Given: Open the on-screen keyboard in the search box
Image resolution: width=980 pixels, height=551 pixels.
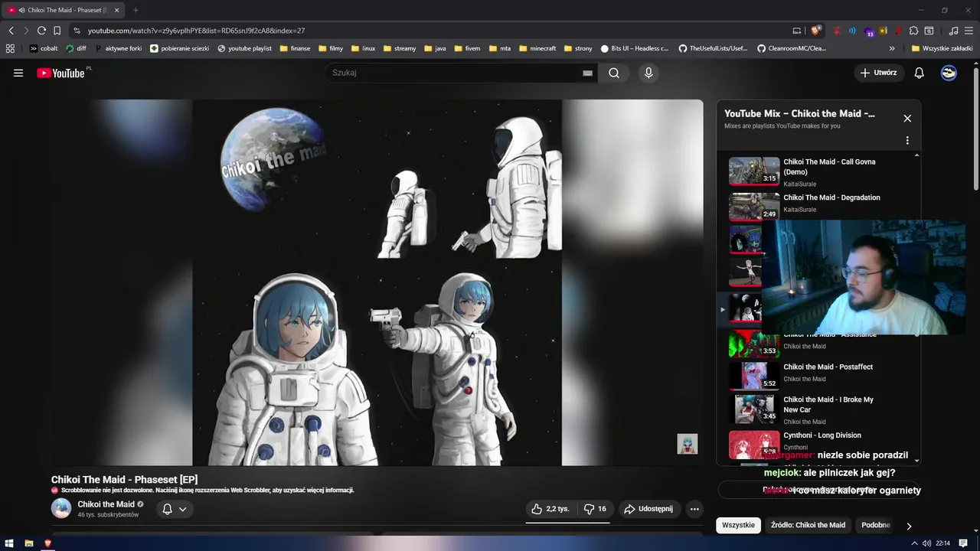Looking at the screenshot, I should 587,73.
